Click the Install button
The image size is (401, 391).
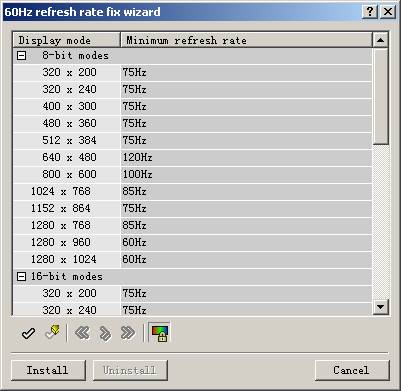(48, 370)
